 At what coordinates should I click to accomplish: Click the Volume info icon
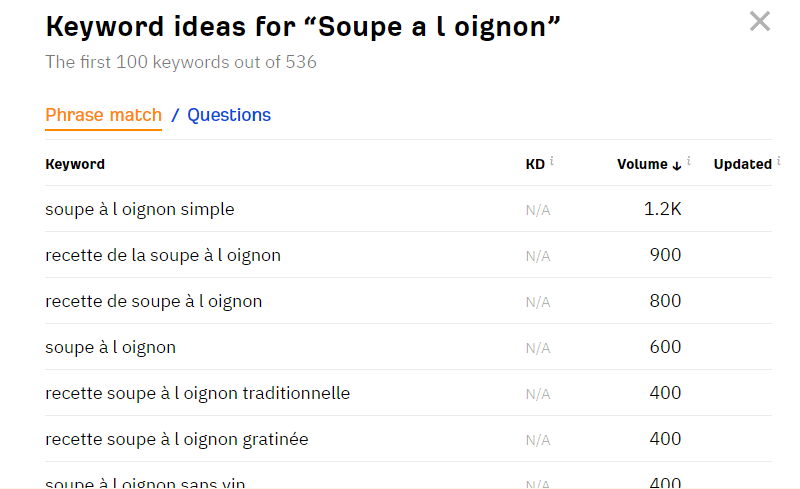tap(690, 161)
